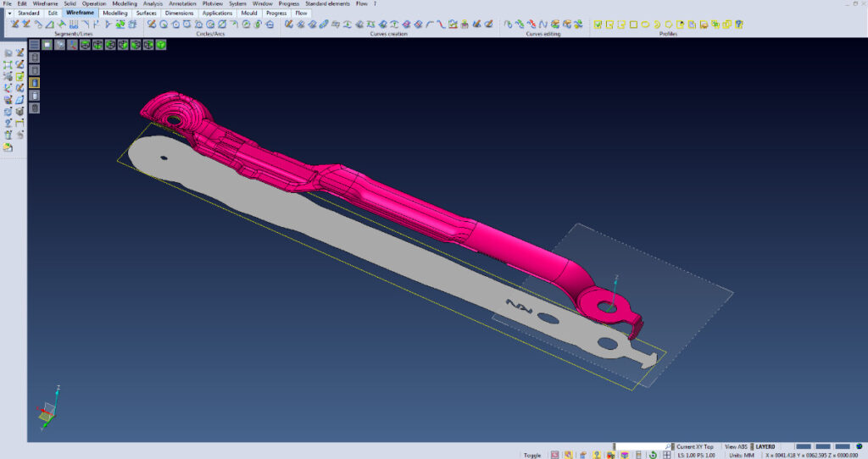The image size is (868, 459).
Task: Click the View ABS status button
Action: pos(737,446)
